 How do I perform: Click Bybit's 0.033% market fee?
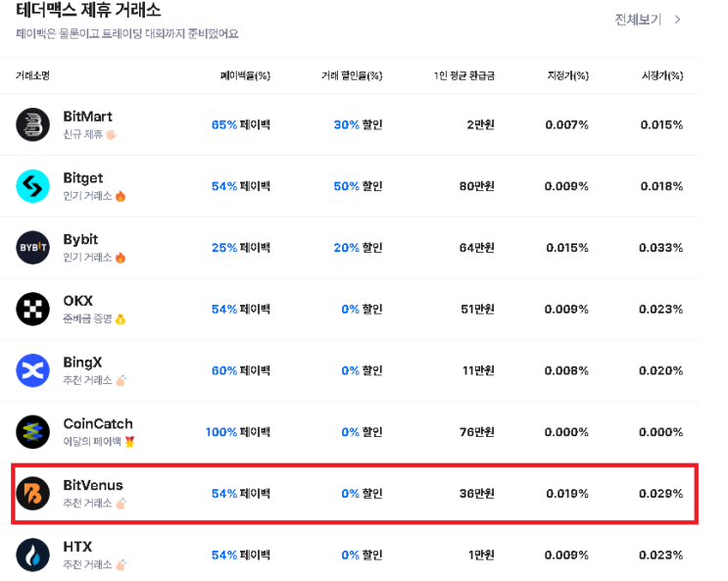pos(661,248)
